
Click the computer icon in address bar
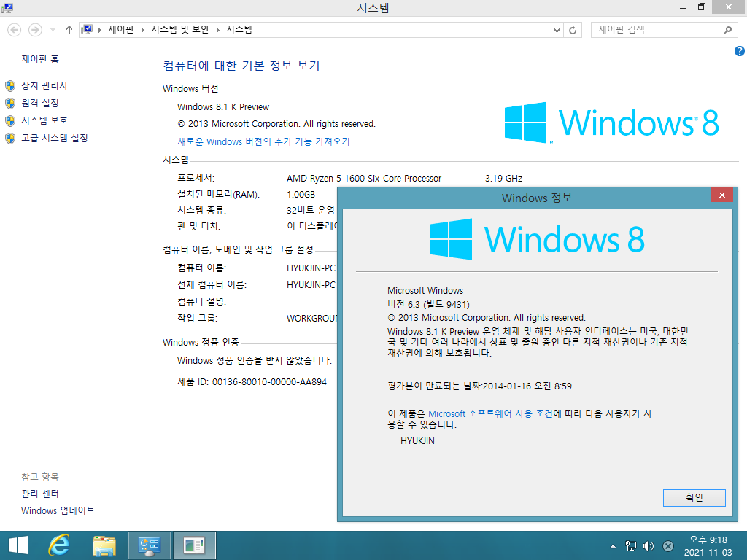(x=87, y=29)
